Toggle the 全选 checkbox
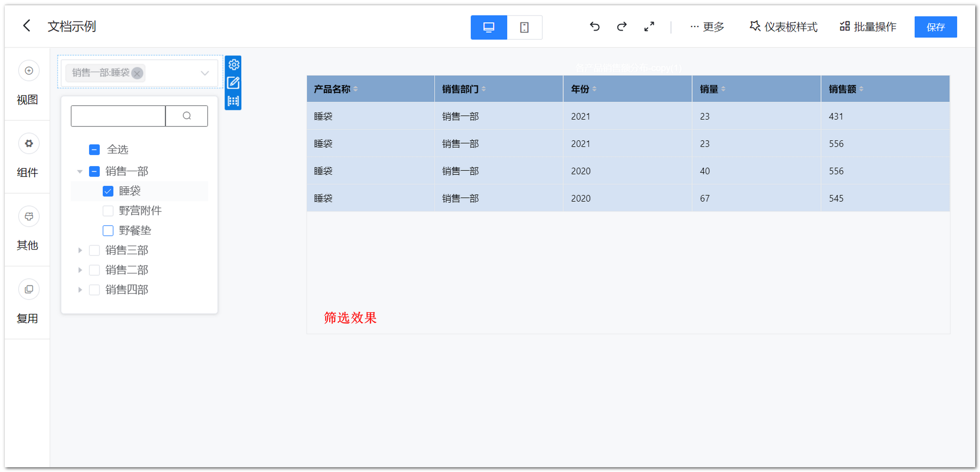This screenshot has height=472, width=980. [94, 149]
